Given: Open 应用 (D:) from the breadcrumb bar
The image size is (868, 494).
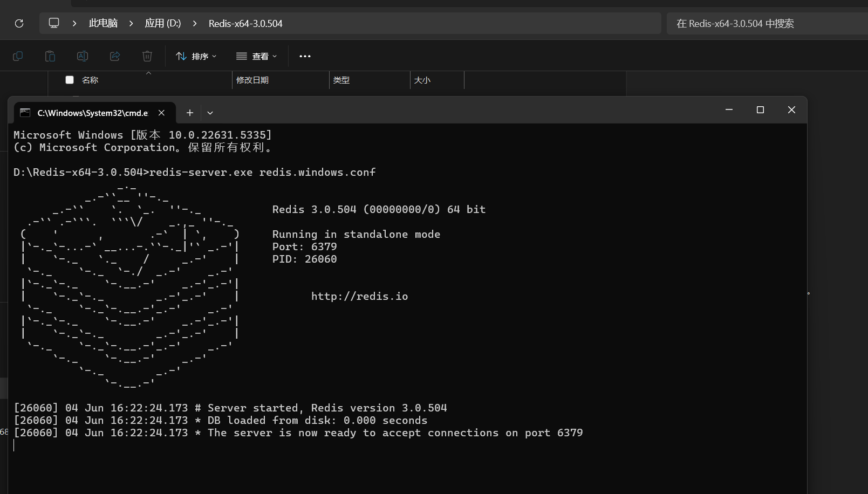Looking at the screenshot, I should point(162,23).
